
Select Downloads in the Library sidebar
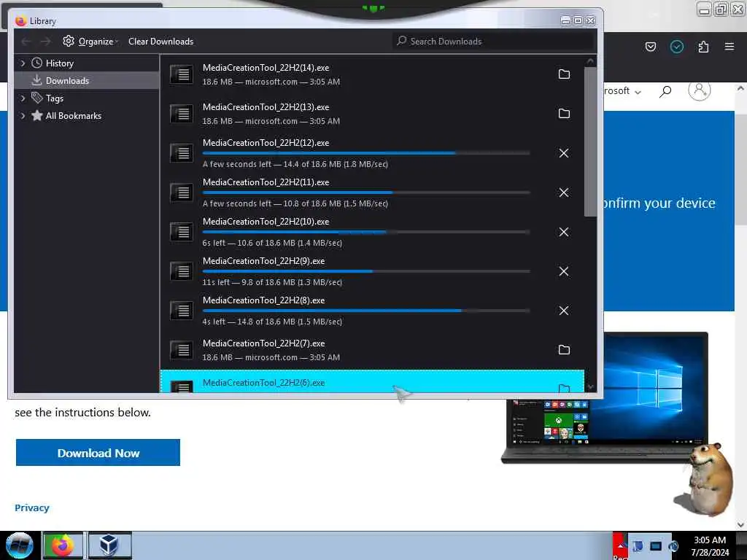click(86, 80)
